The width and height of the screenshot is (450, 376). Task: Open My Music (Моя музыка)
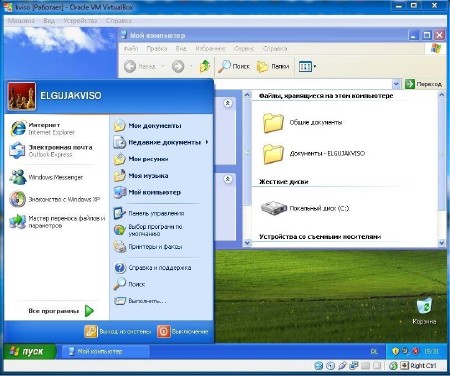141,176
